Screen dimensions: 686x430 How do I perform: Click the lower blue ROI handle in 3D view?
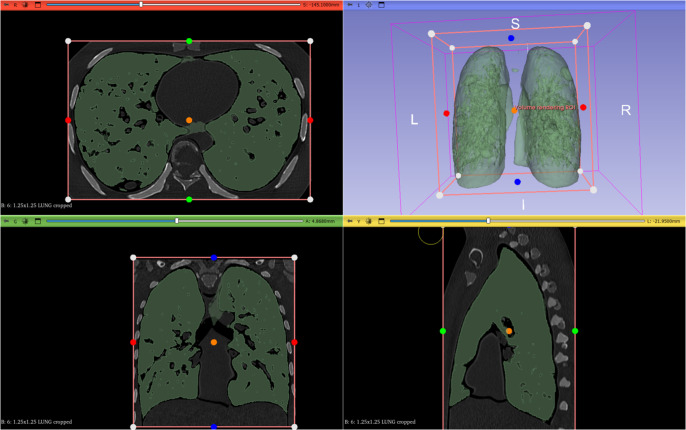[x=518, y=182]
